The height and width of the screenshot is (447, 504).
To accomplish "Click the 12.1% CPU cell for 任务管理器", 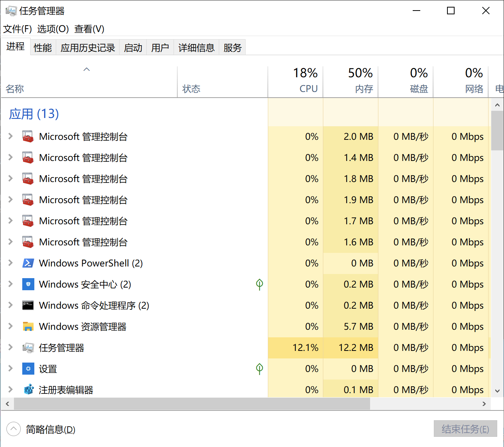I will point(295,347).
